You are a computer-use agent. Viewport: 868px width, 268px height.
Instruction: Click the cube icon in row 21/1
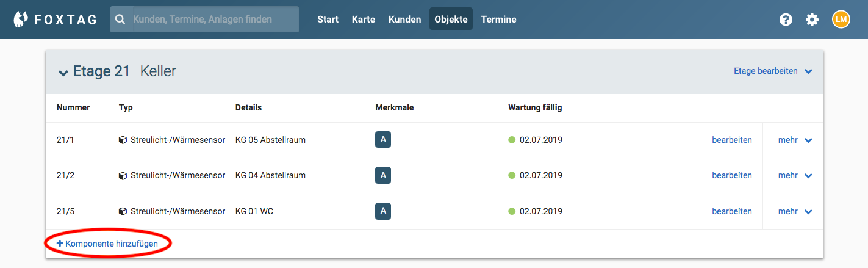point(123,140)
